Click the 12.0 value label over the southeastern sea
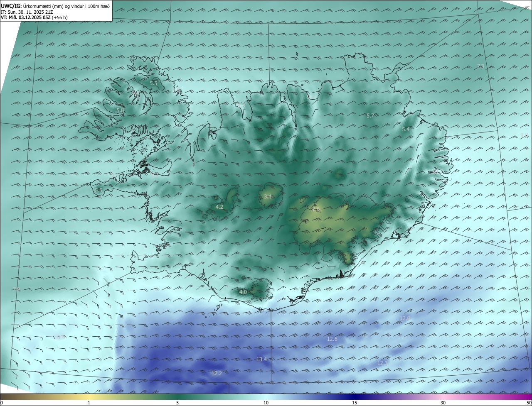 pos(405,318)
